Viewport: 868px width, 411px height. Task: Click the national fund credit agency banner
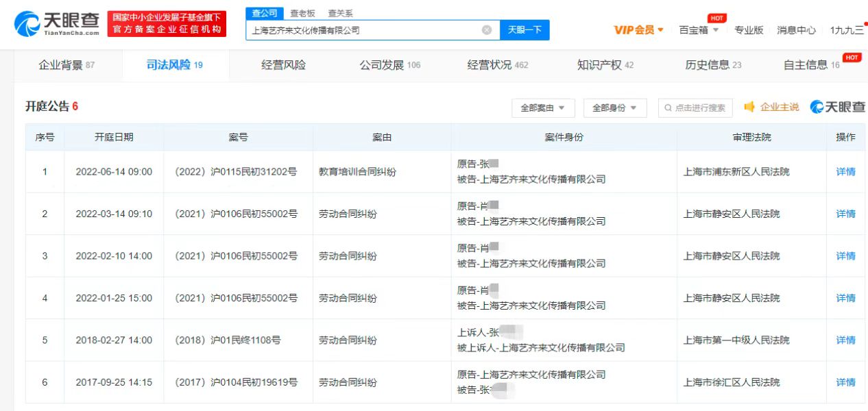[167, 23]
